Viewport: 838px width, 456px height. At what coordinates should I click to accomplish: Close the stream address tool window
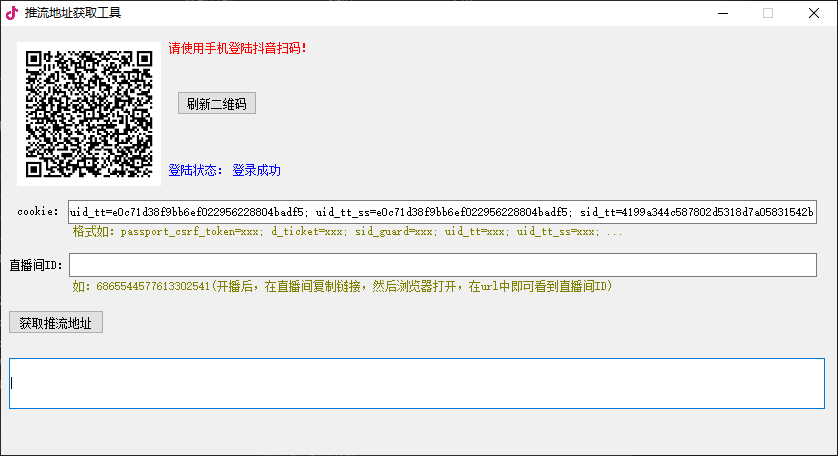point(814,13)
